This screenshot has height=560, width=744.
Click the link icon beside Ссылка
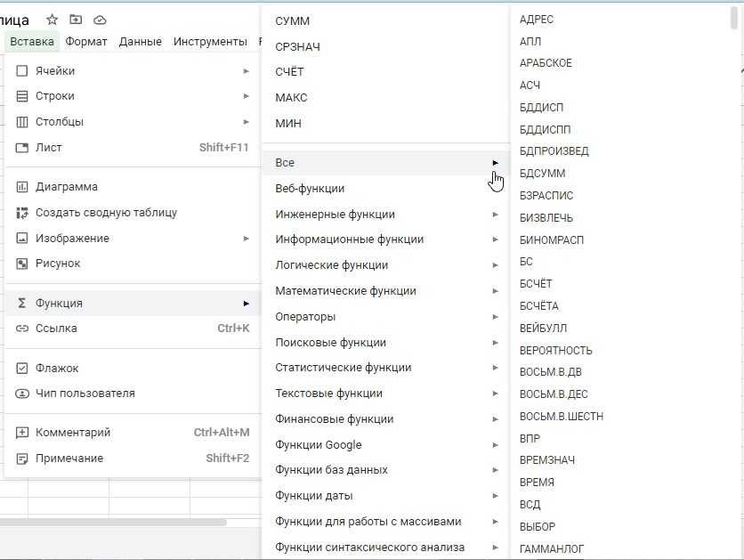point(22,329)
